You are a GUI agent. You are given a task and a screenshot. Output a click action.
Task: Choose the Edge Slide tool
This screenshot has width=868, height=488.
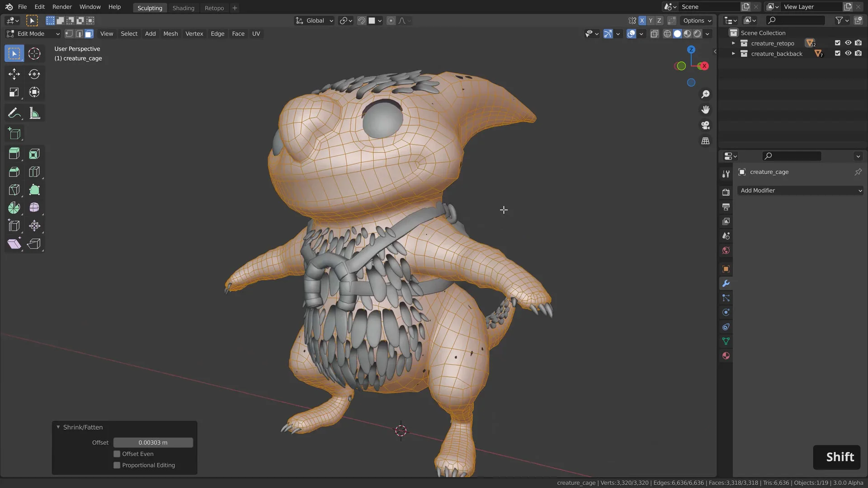14,226
